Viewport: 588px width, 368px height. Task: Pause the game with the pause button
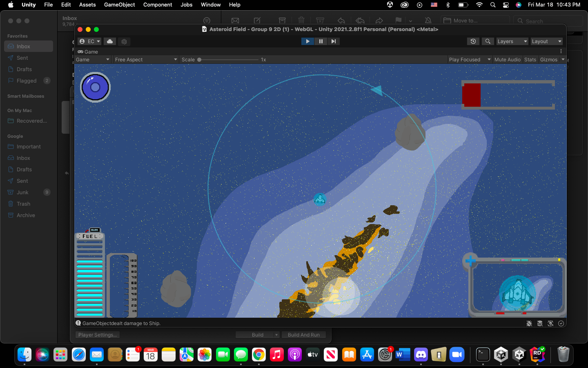pyautogui.click(x=321, y=41)
